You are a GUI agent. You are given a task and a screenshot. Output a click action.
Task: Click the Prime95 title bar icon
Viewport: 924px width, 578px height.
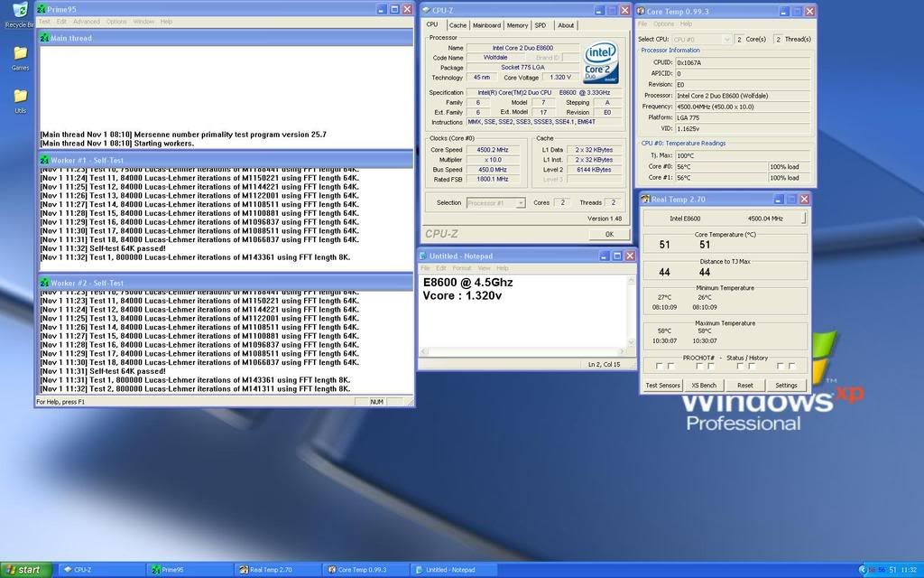click(42, 9)
